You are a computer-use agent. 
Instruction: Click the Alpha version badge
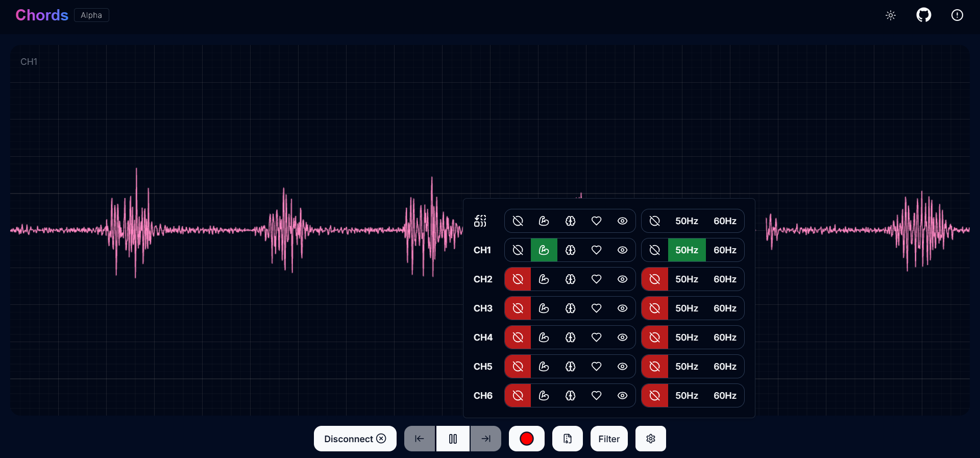click(x=91, y=15)
